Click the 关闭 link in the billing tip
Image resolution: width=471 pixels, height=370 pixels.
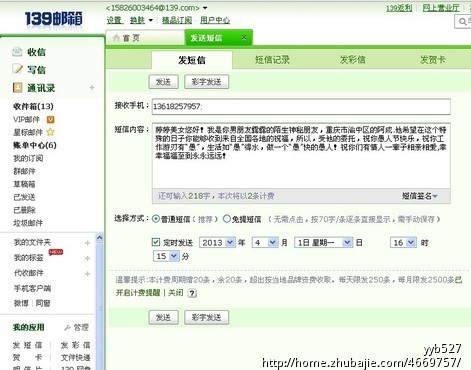pos(175,293)
